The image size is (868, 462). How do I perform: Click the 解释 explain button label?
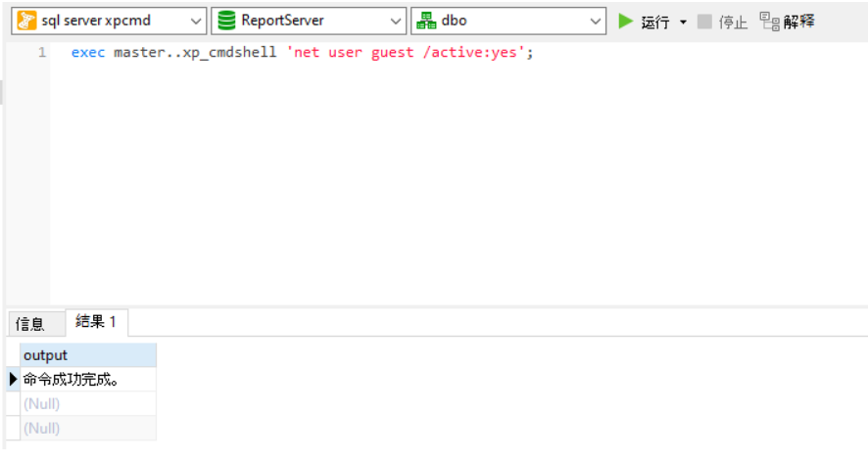point(799,22)
